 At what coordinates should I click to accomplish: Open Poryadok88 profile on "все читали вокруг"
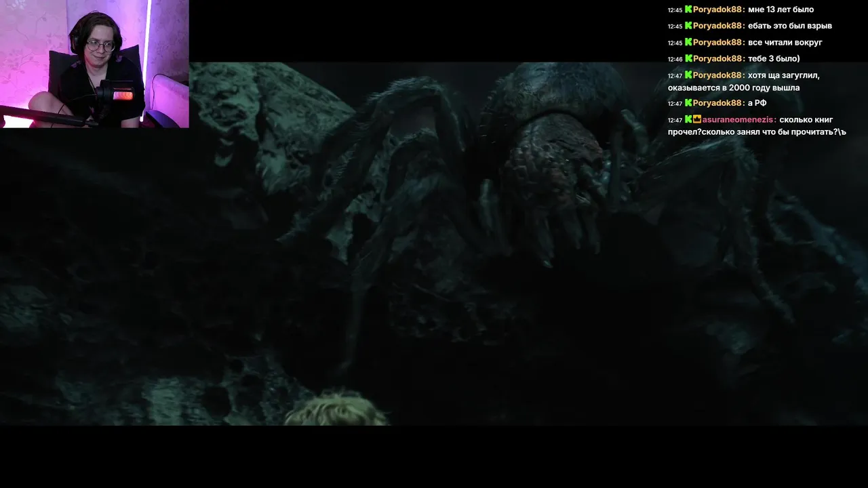coord(719,43)
